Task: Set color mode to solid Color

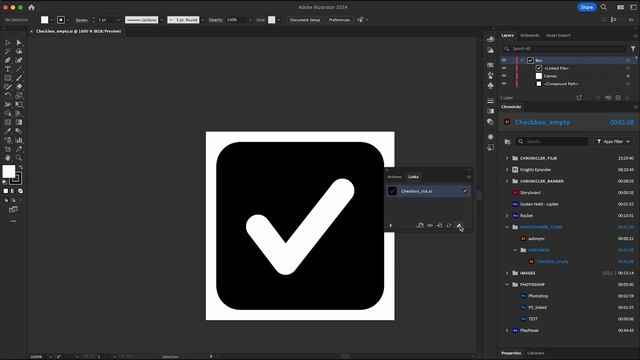Action: (6, 191)
